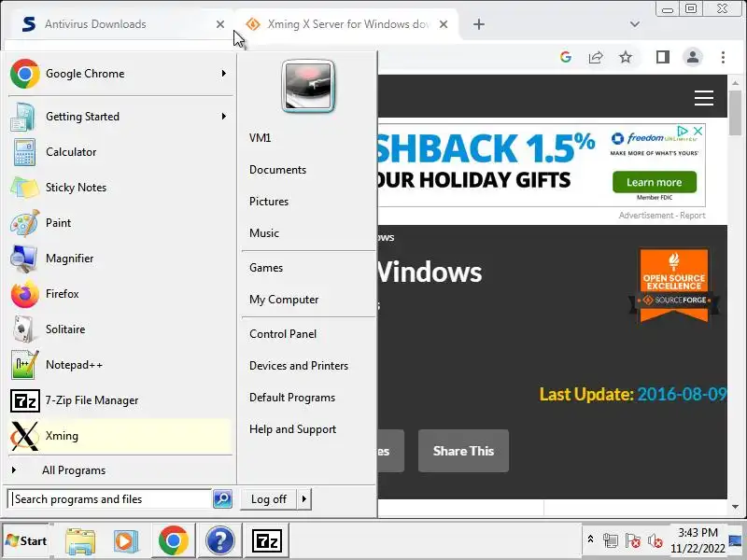Click the Share This button
The image size is (747, 560).
tap(463, 451)
